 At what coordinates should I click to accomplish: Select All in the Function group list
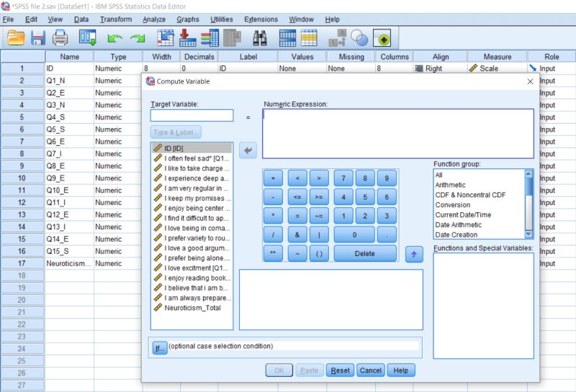(438, 175)
